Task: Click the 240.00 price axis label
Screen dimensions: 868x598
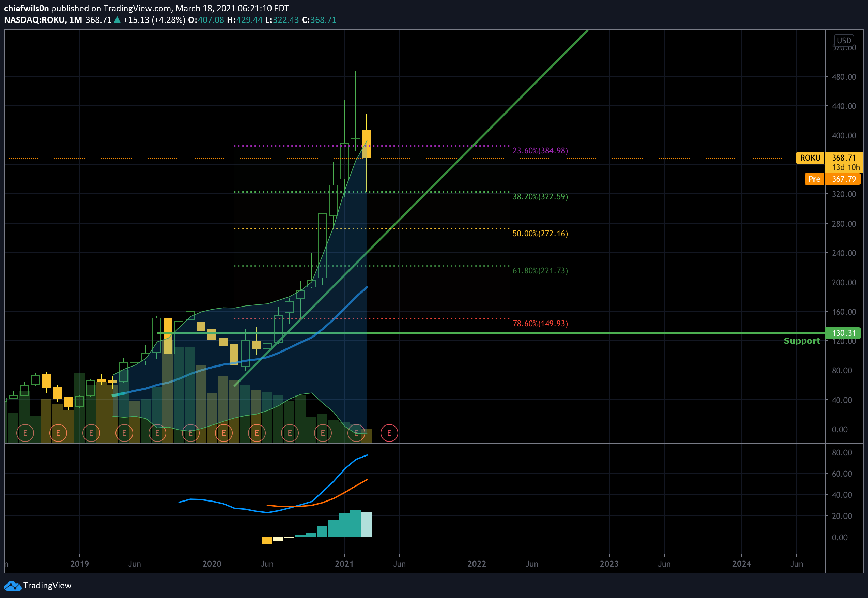Action: (x=844, y=253)
